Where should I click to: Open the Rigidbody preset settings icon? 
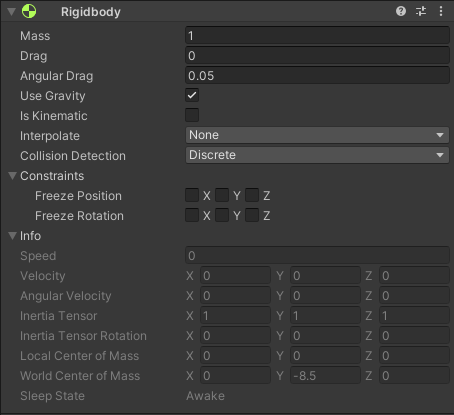(421, 11)
